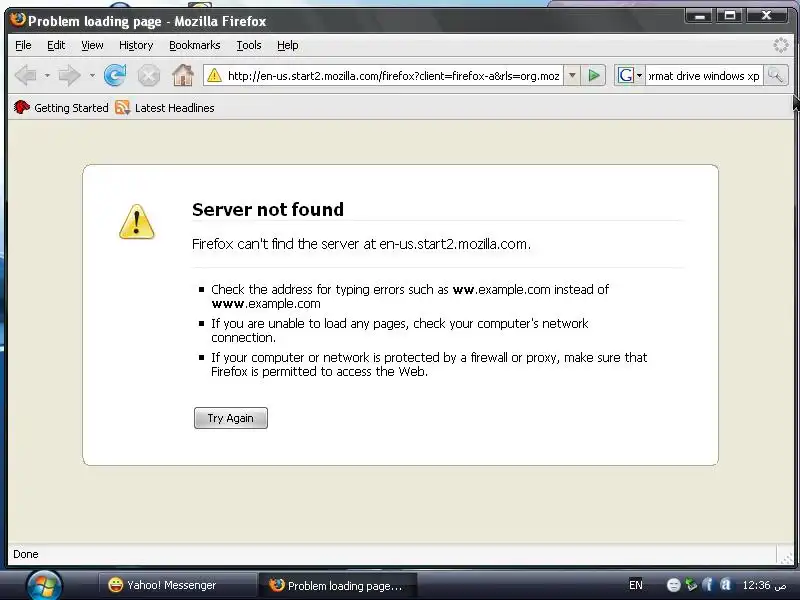Open the File menu
Viewport: 800px width, 600px height.
(23, 45)
